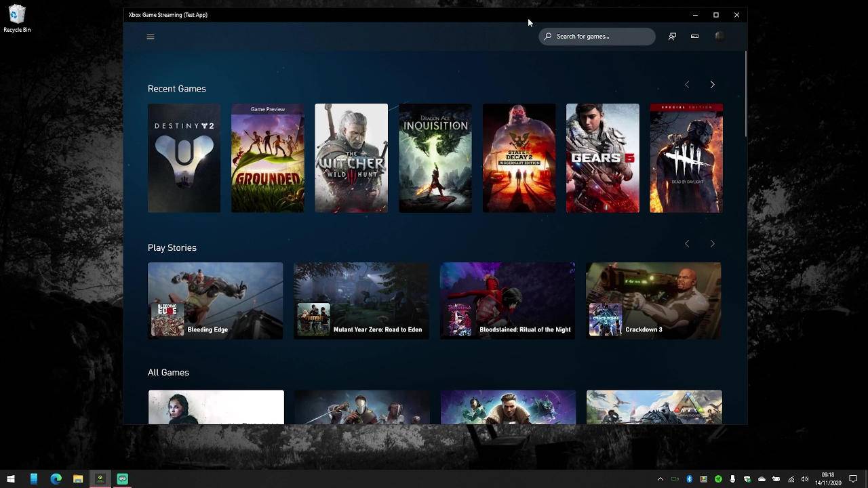Open the Bleeding Edge play story
Image resolution: width=868 pixels, height=488 pixels.
215,301
